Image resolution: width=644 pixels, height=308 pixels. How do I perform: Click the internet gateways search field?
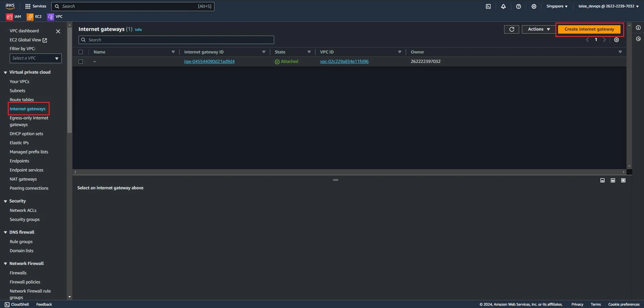pos(176,40)
